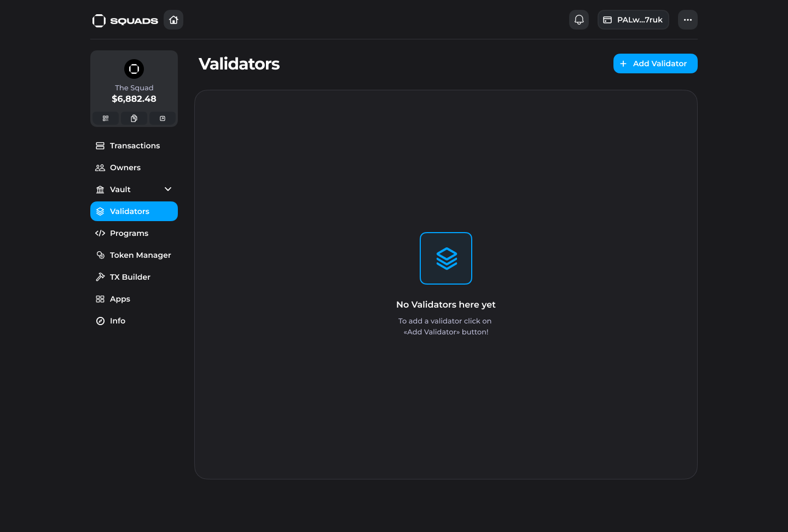This screenshot has height=532, width=788.
Task: Expand the Vault submenu chevron
Action: pos(168,189)
